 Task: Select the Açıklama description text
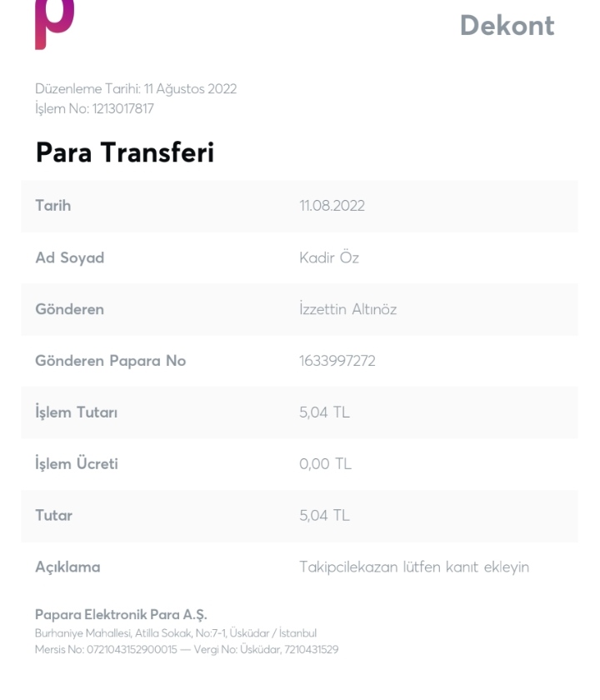point(414,567)
